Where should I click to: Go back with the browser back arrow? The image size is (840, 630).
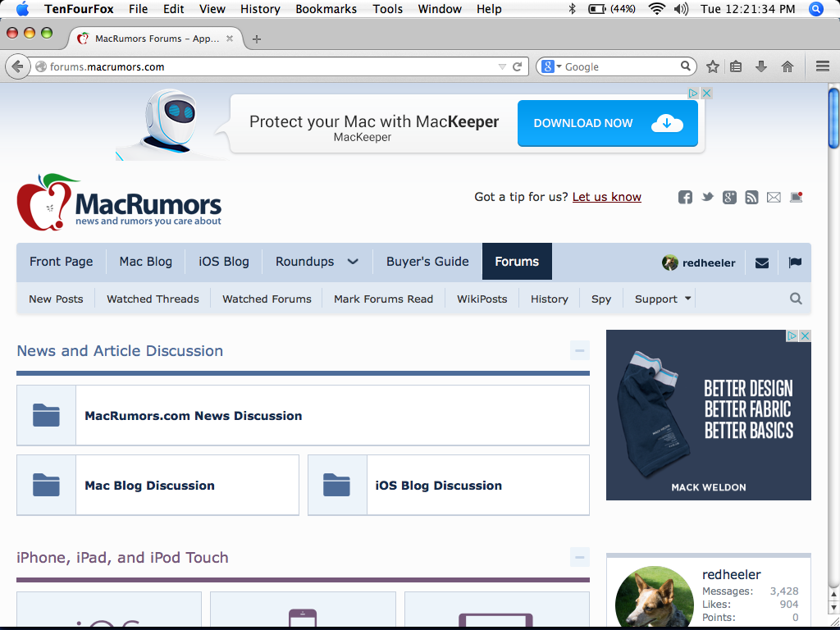(18, 66)
